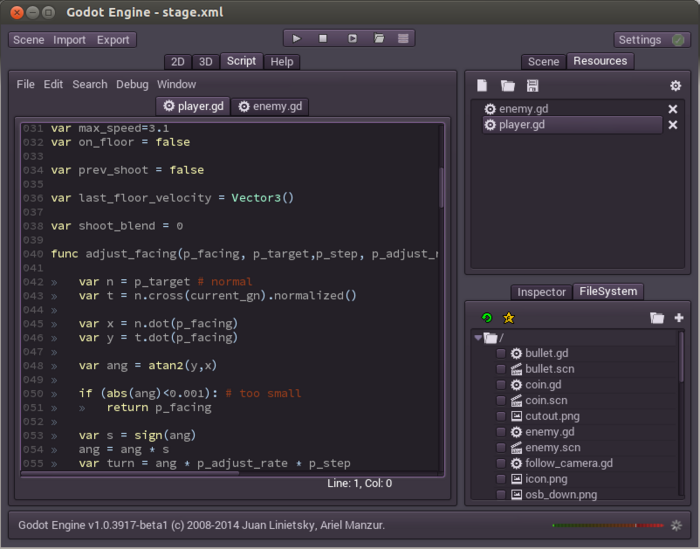Image resolution: width=700 pixels, height=549 pixels.
Task: Select the enemy.gd script tab
Action: pos(270,106)
